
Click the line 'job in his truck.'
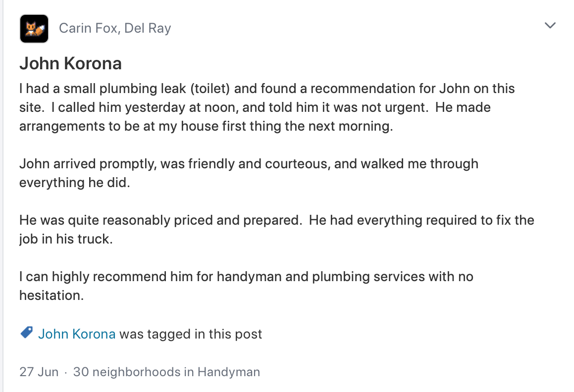click(x=66, y=239)
